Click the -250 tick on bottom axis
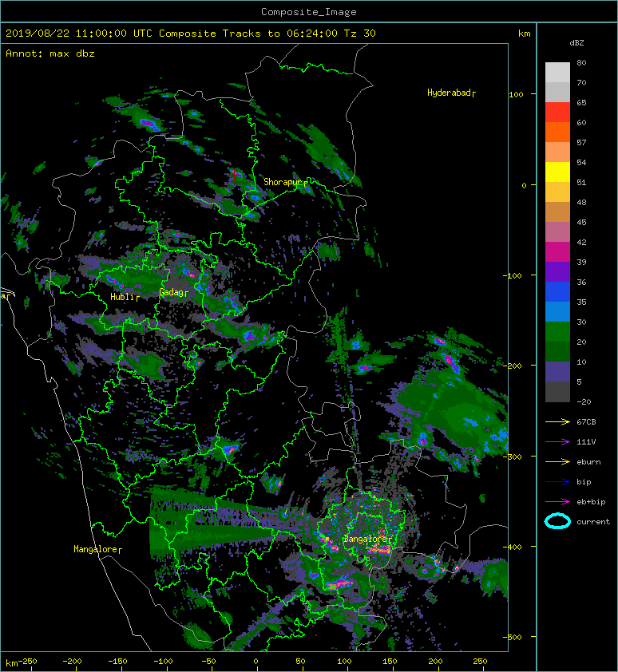Viewport: 618px width, 672px height. point(27,662)
